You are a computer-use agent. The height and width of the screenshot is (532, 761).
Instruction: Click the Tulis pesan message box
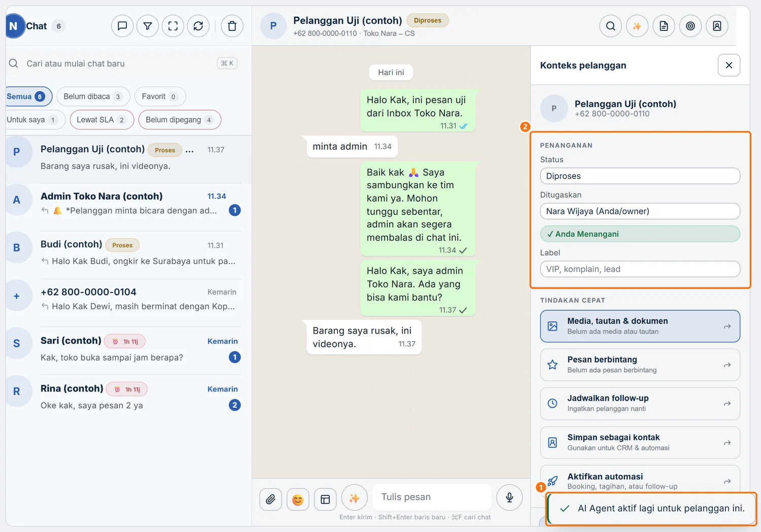tap(432, 497)
